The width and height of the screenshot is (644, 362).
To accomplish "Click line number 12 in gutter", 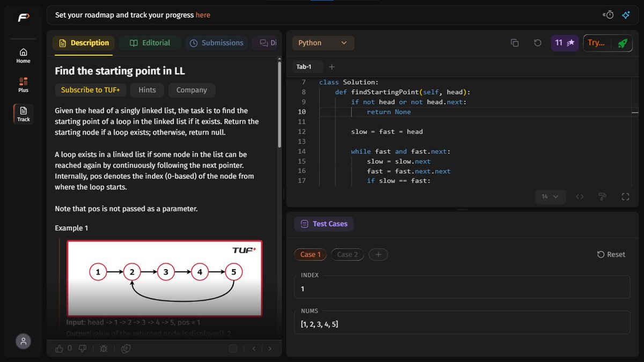I will click(301, 131).
